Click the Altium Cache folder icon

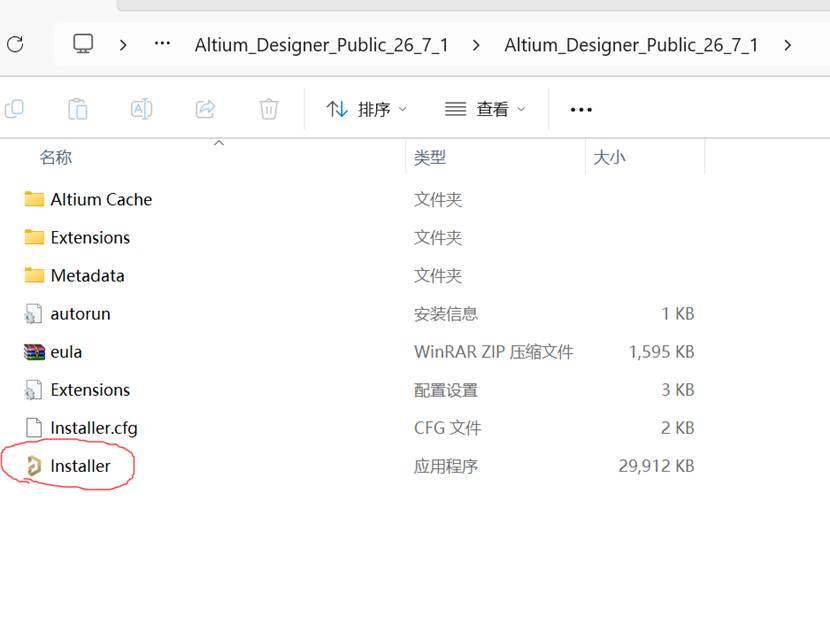[34, 199]
